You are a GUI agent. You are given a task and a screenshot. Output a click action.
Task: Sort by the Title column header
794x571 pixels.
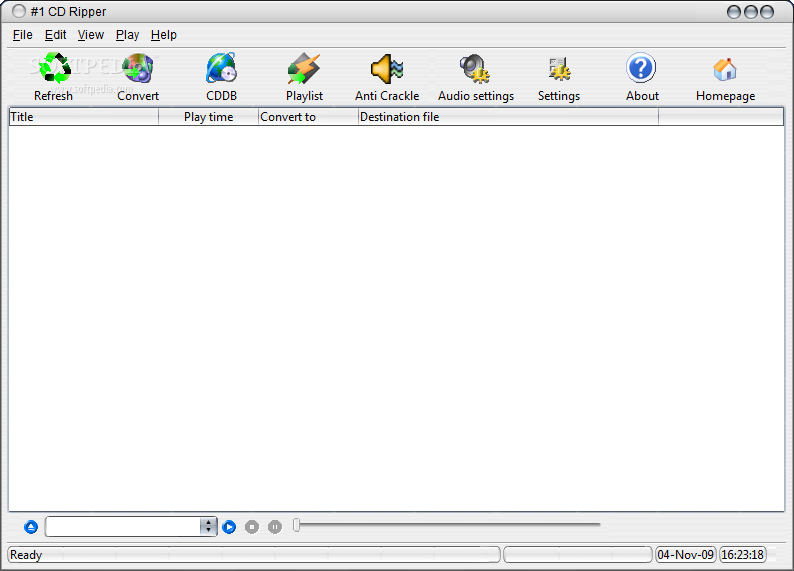(84, 117)
